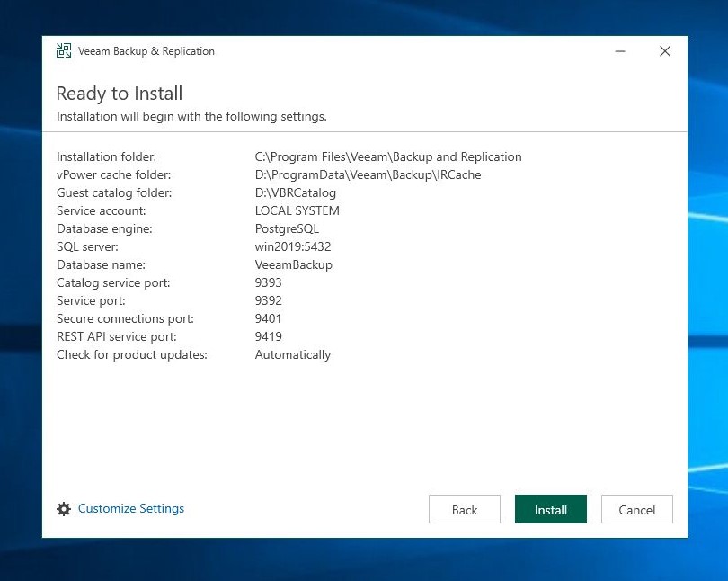Click the gear icon beside Customize Settings

[64, 509]
